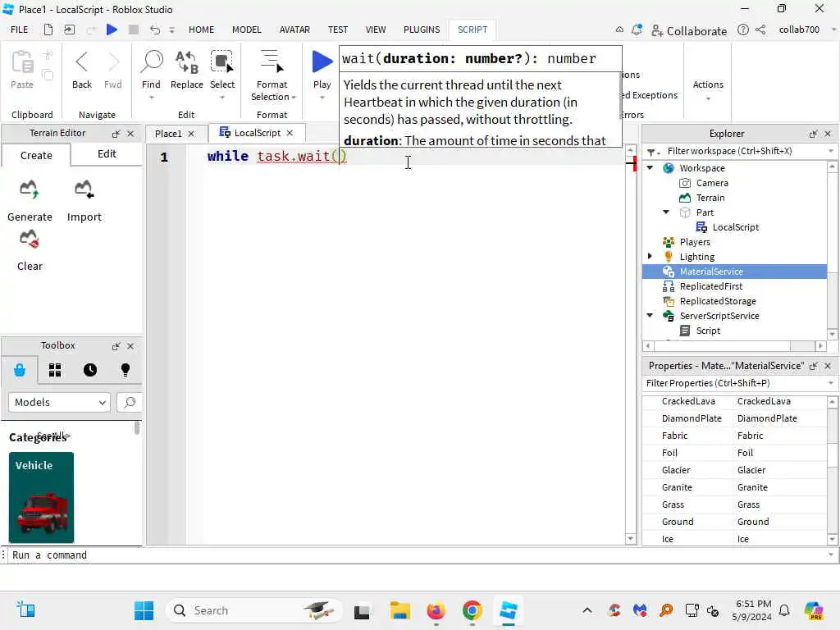Image resolution: width=840 pixels, height=630 pixels.
Task: Expand the Format Selection dropdown arrow
Action: 294,98
